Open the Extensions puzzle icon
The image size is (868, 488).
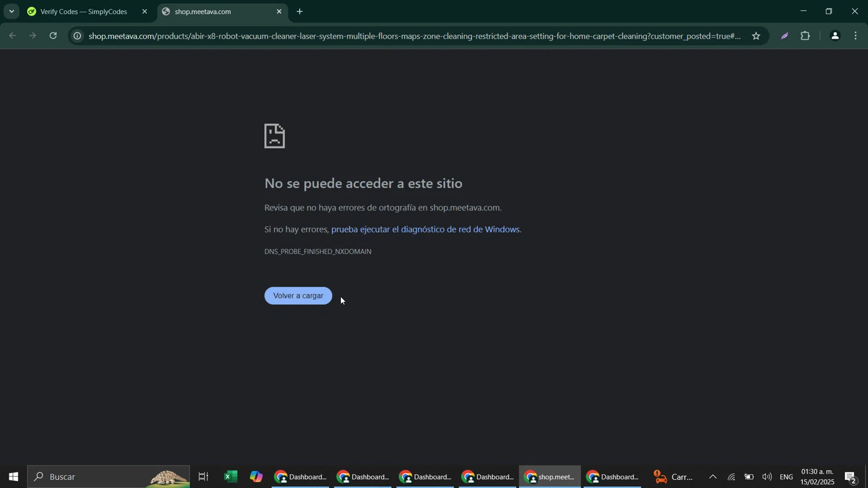(x=806, y=36)
